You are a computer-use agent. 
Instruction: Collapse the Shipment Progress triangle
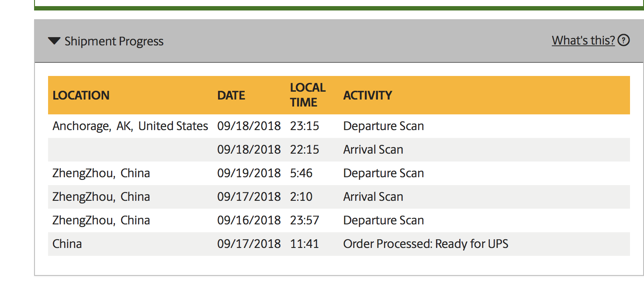tap(54, 41)
